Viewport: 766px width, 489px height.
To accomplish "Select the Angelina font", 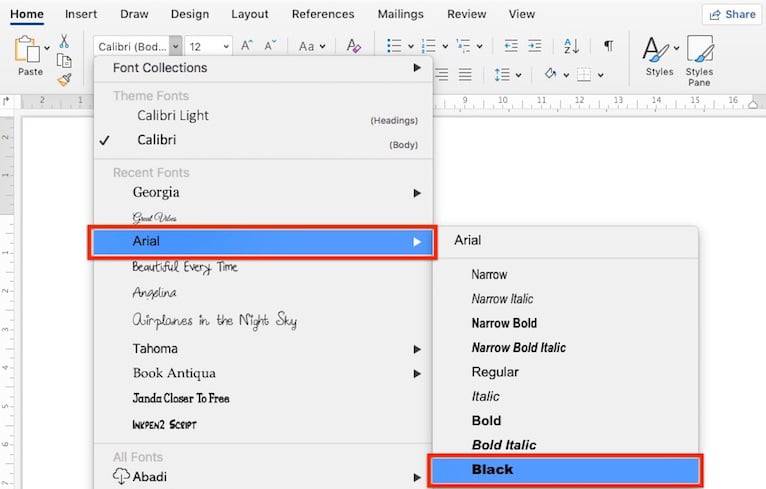I will coord(263,293).
